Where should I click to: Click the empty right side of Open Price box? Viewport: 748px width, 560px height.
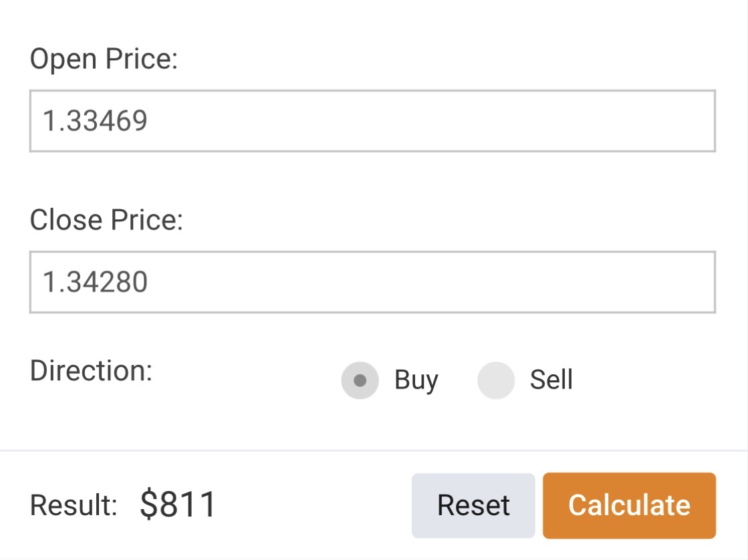602,121
